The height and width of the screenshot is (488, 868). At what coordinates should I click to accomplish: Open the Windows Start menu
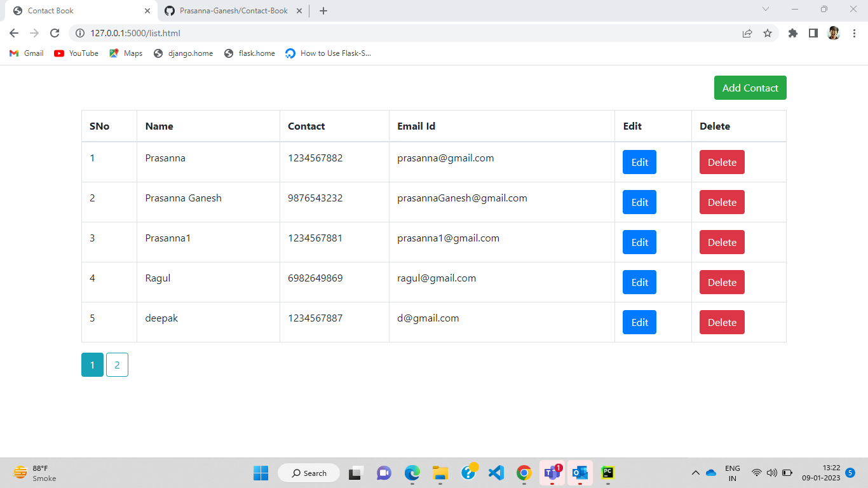261,473
